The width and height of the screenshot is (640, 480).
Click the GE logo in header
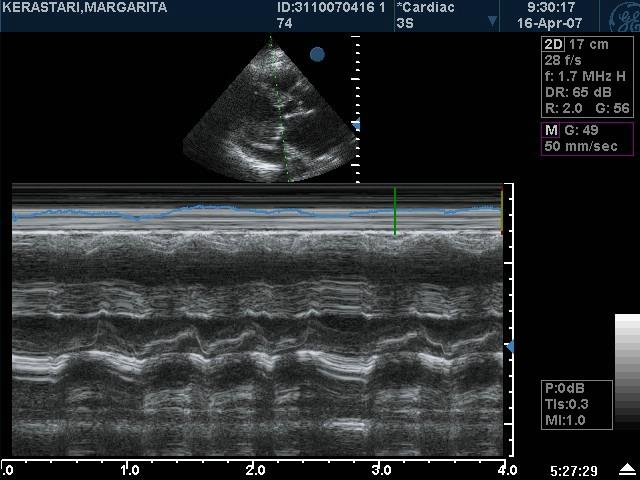point(624,16)
